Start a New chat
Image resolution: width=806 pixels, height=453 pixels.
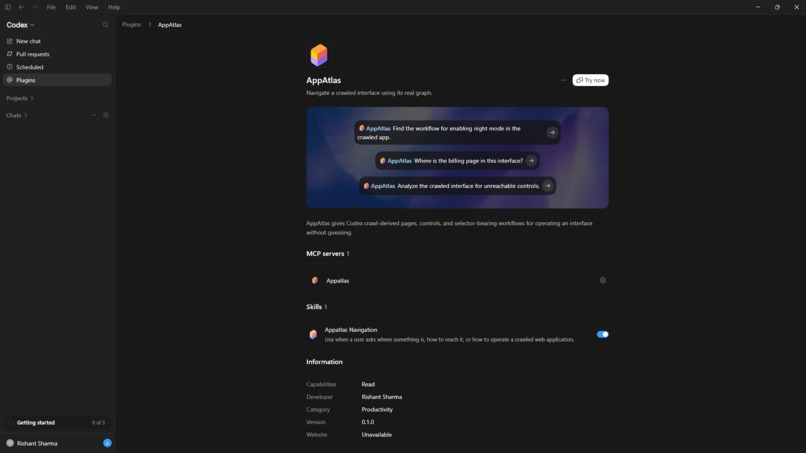57,41
